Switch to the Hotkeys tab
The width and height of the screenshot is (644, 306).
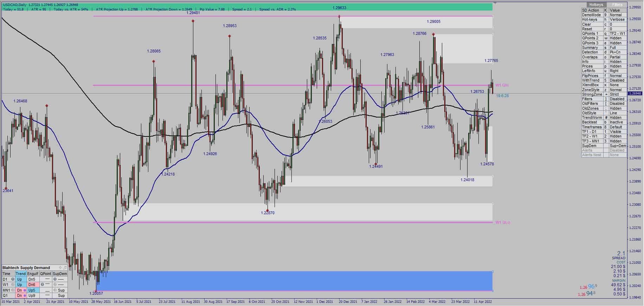[596, 5]
